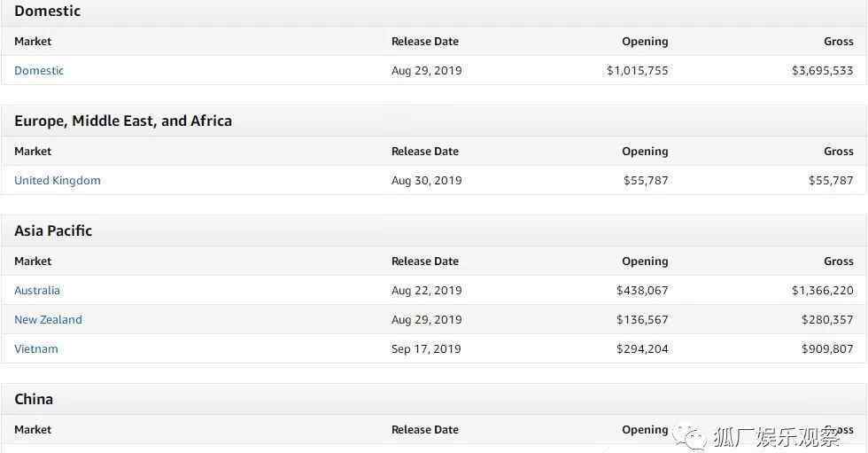Click Release Date header in Domestic table

425,42
